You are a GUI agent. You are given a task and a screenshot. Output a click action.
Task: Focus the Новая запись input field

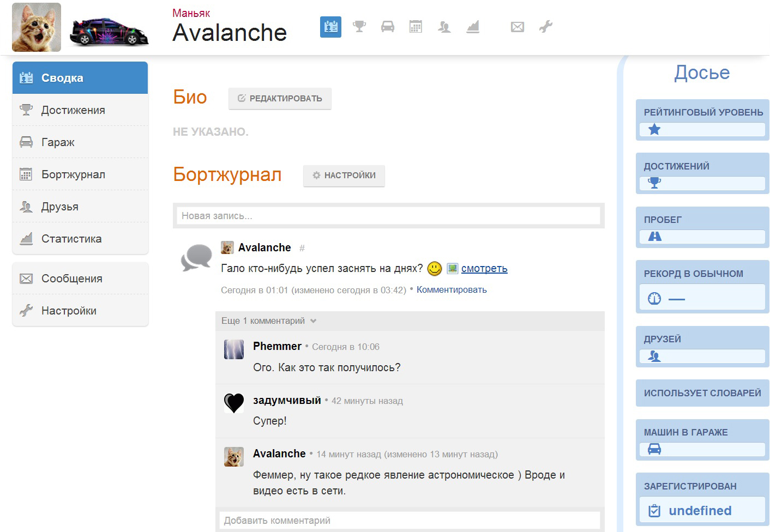click(389, 216)
